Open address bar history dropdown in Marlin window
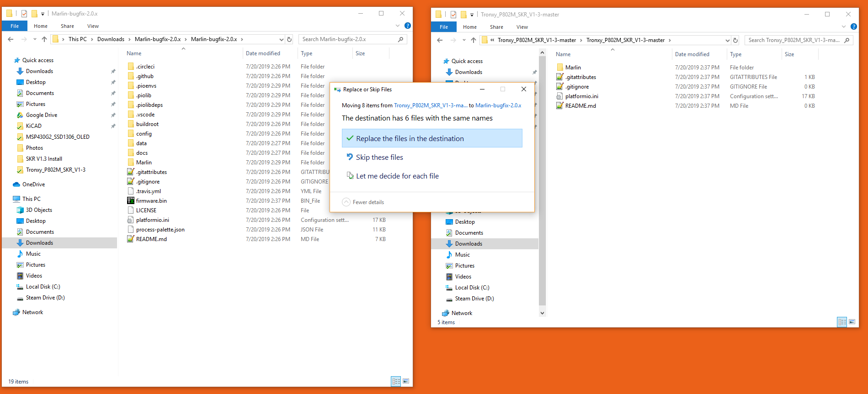This screenshot has width=868, height=394. point(281,39)
